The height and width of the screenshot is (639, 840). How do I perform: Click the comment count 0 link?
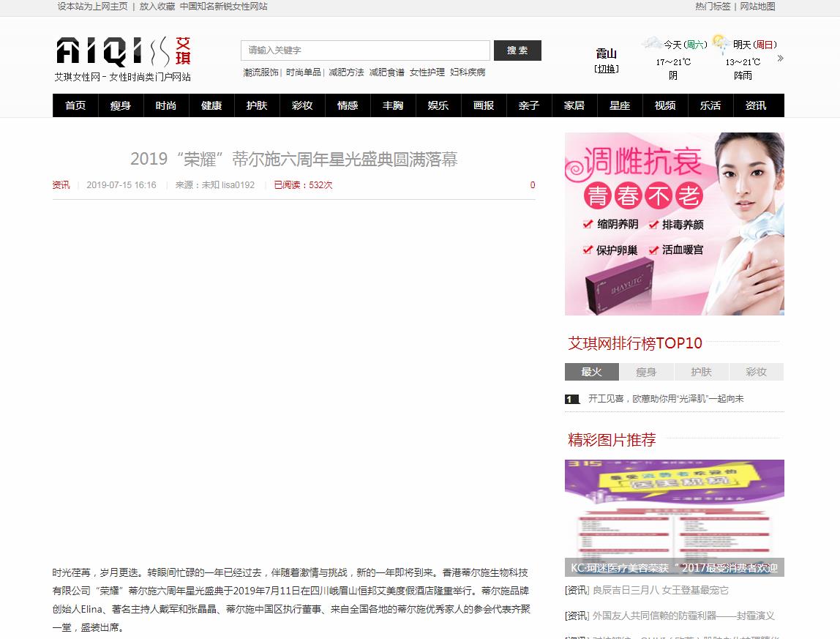pyautogui.click(x=533, y=185)
